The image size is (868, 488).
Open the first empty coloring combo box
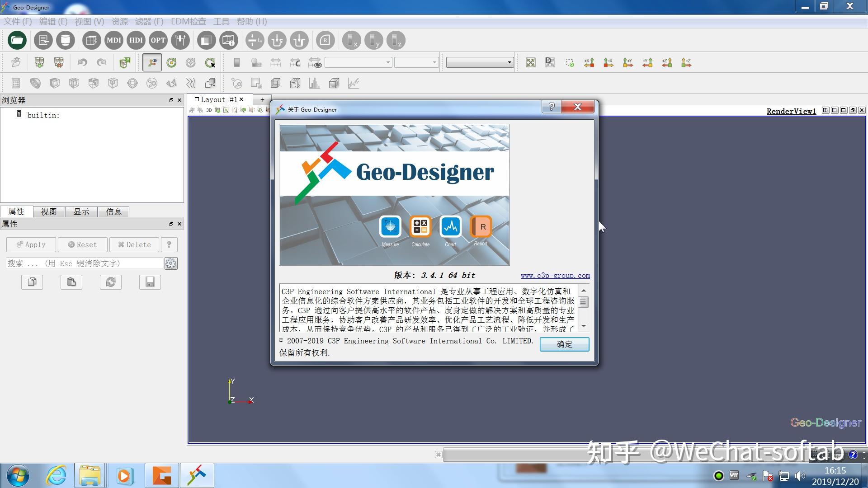click(x=358, y=62)
